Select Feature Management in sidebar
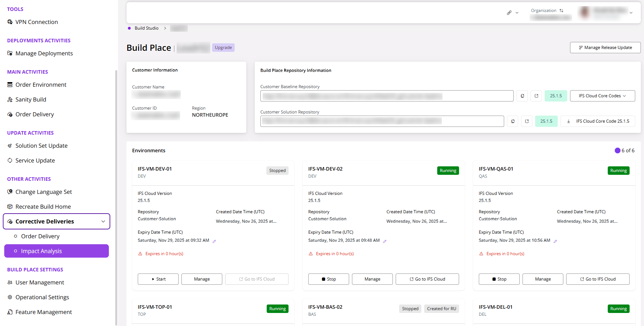644x326 pixels. 43,312
